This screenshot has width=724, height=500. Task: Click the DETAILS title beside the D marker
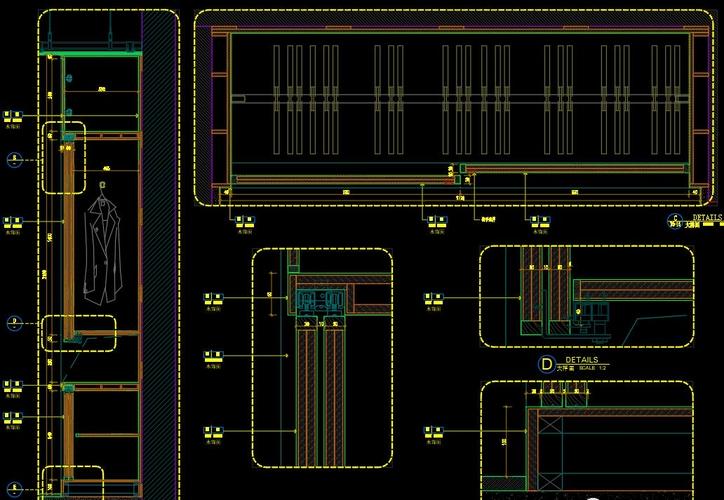coord(581,359)
